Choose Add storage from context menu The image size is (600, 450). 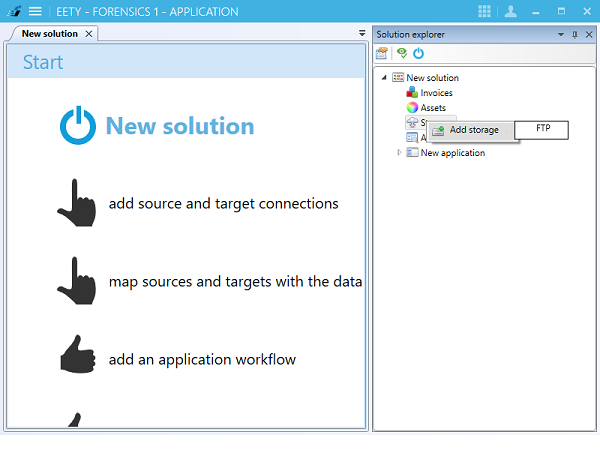point(473,130)
